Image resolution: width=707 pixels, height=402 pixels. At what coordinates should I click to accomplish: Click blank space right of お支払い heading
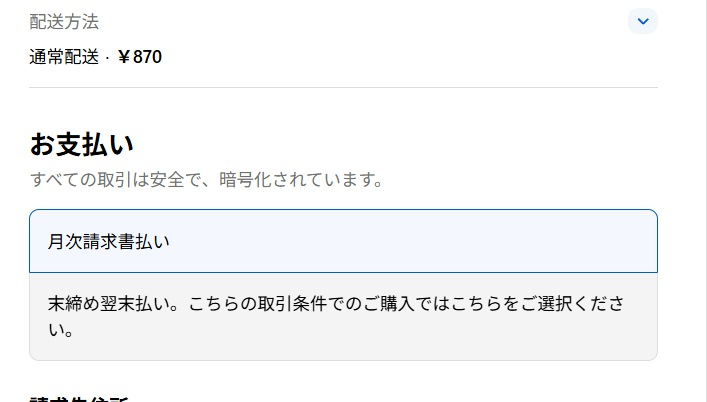[x=400, y=144]
